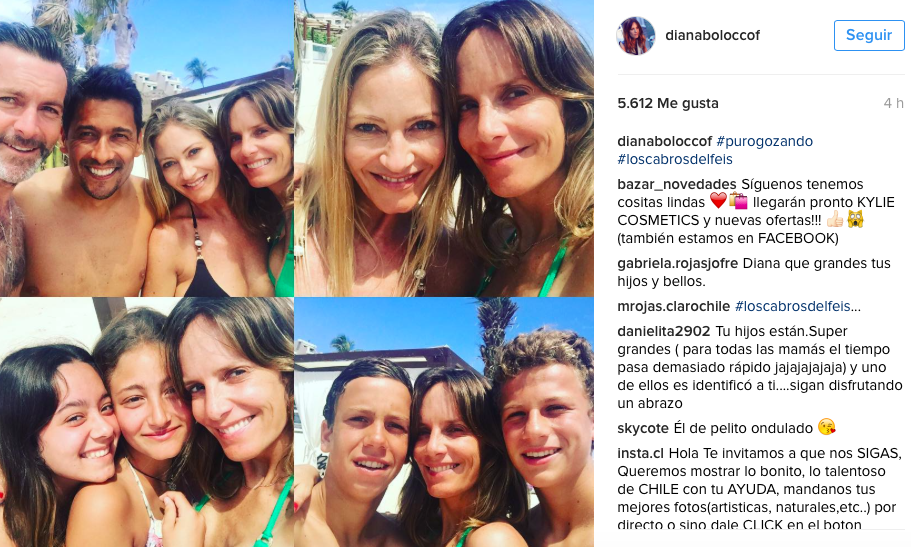
Task: Click the bottom-left photo with girls
Action: (146, 422)
